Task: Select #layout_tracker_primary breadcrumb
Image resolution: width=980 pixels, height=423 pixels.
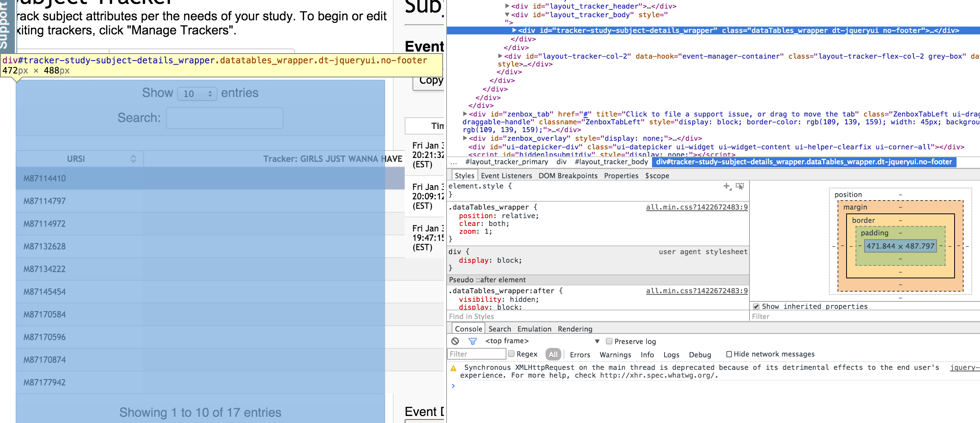Action: (x=506, y=162)
